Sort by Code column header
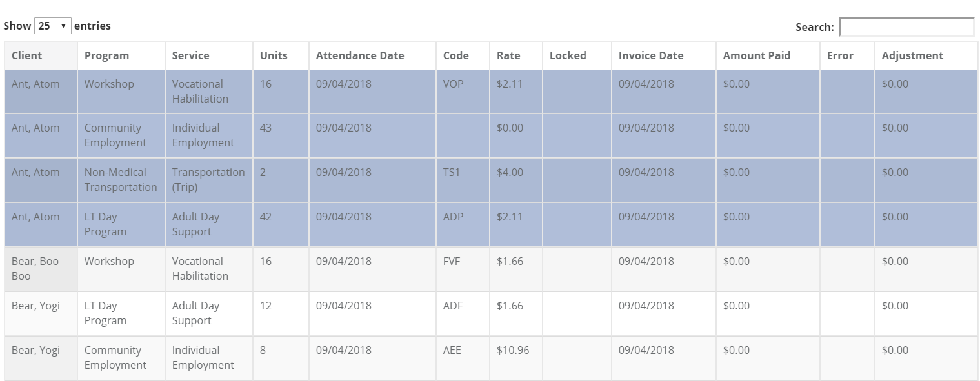Image resolution: width=980 pixels, height=381 pixels. click(455, 55)
